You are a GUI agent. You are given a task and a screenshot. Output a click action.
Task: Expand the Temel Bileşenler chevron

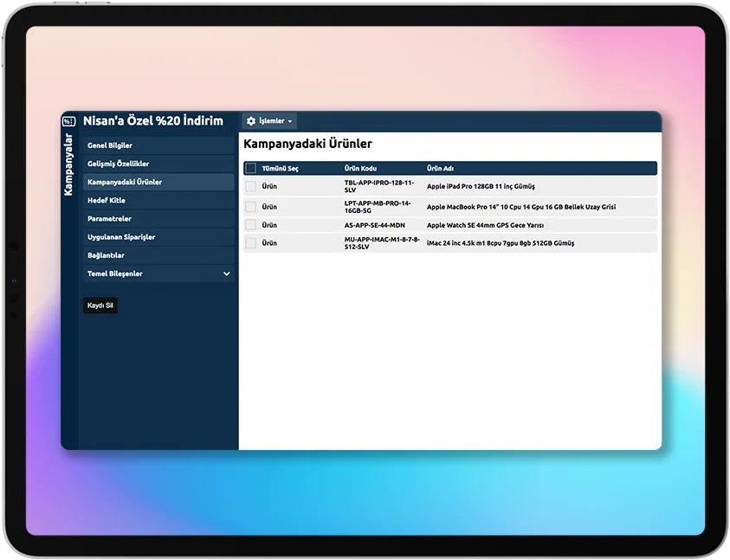point(227,274)
